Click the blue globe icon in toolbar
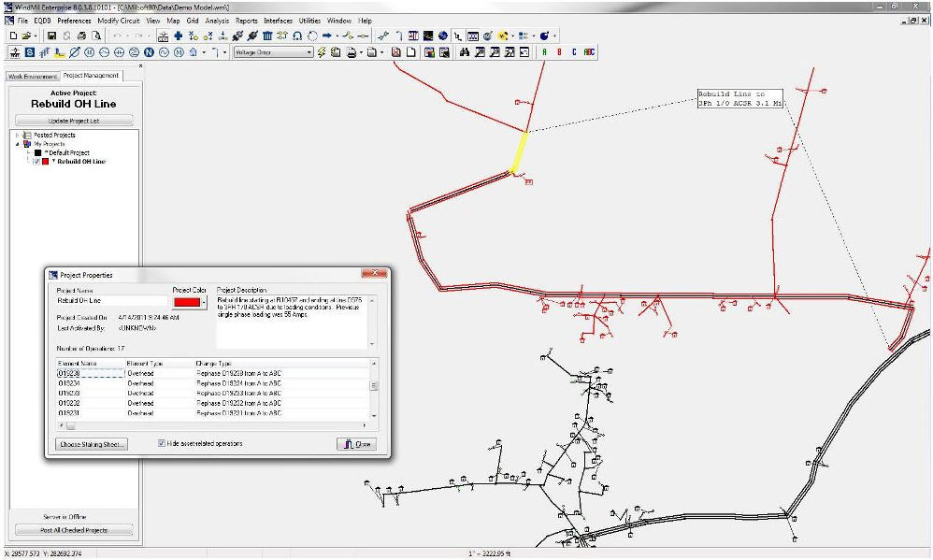Screen dimensions: 933x560 pyautogui.click(x=443, y=36)
